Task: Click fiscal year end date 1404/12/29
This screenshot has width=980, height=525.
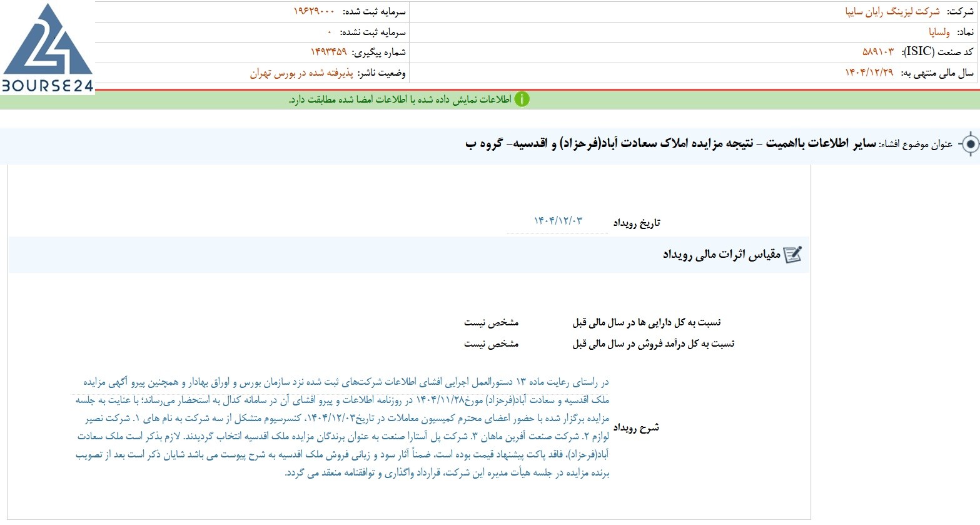Action: tap(869, 73)
